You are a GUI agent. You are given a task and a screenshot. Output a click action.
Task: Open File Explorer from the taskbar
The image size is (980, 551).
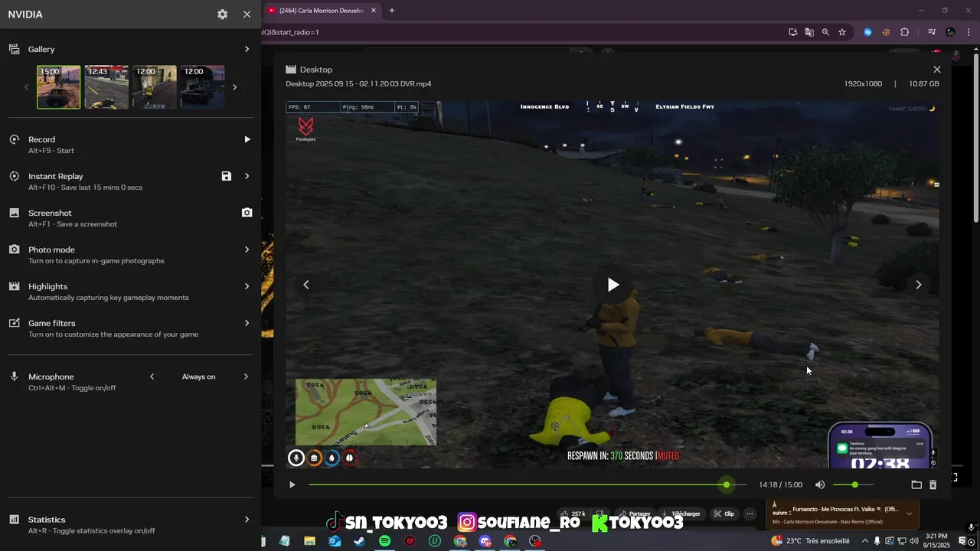[309, 541]
